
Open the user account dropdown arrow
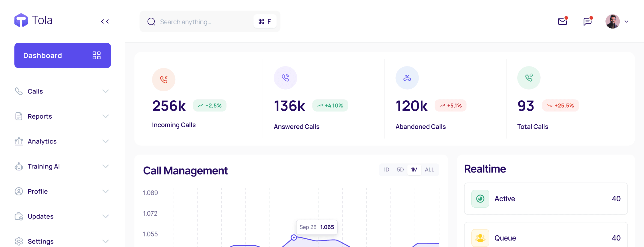click(x=627, y=21)
